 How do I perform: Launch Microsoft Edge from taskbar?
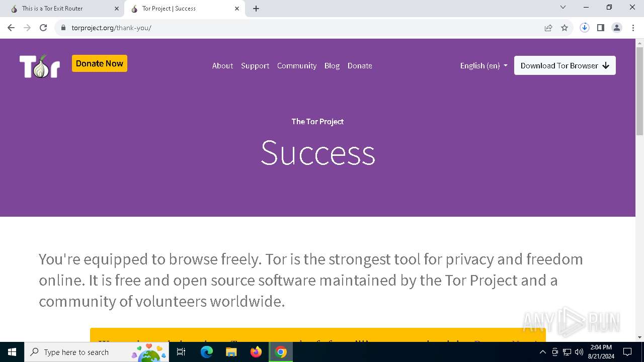point(207,352)
